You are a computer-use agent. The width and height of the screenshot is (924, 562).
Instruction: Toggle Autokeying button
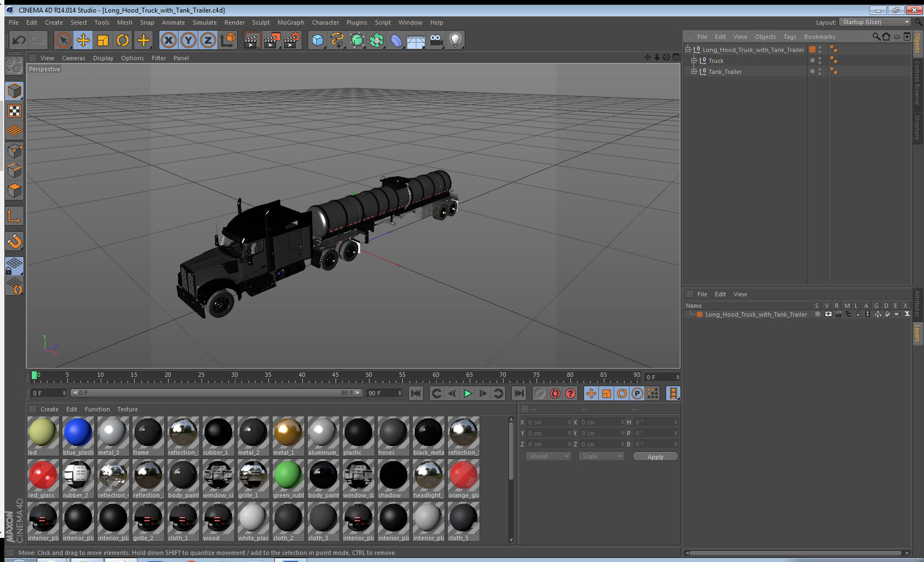pos(555,393)
